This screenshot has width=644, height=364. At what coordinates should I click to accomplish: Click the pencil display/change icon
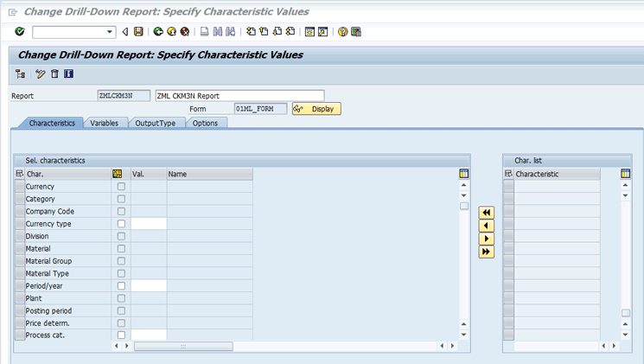41,74
